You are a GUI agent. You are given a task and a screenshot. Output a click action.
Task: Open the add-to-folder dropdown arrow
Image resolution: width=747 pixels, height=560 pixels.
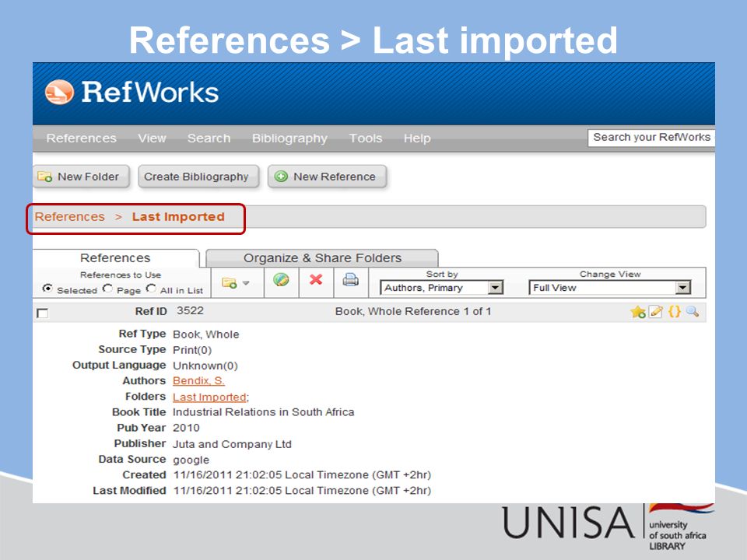tap(246, 283)
